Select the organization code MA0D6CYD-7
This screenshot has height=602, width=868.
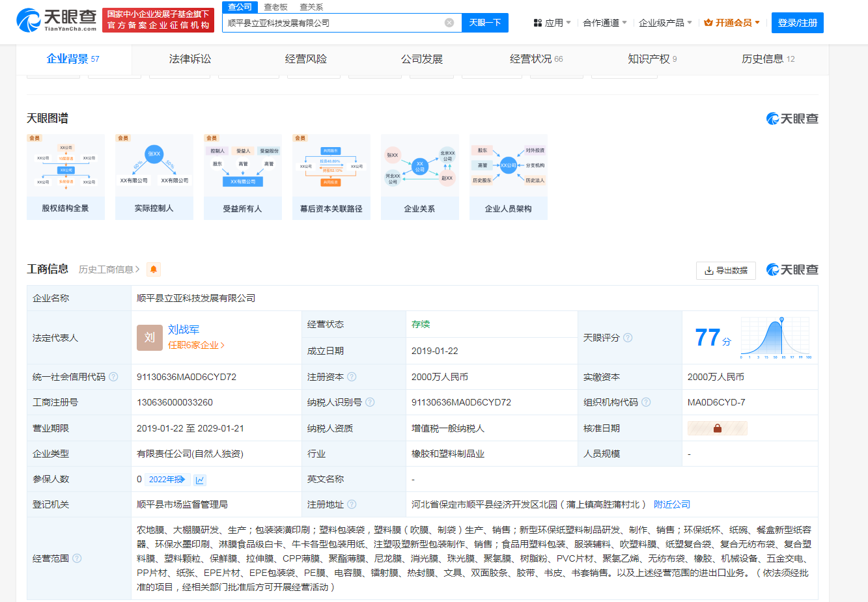716,402
